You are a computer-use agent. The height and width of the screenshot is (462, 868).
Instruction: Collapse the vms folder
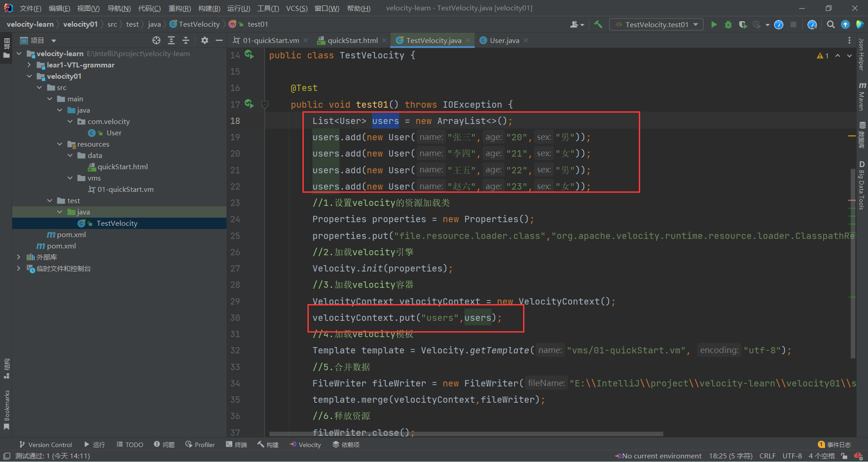(x=70, y=178)
